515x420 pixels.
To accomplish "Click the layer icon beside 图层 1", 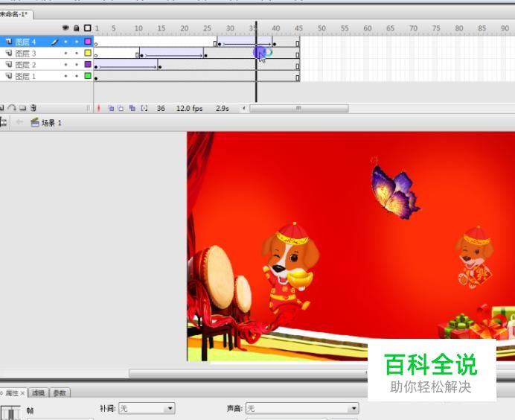I will 9,76.
